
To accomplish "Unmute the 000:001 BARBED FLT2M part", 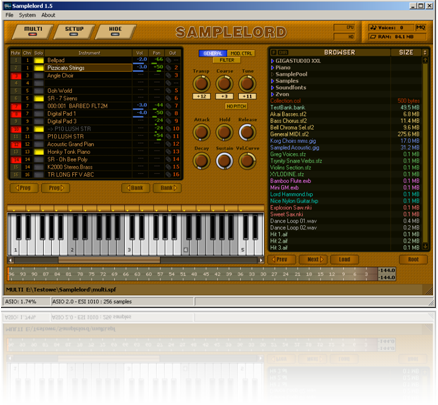I will click(x=16, y=106).
